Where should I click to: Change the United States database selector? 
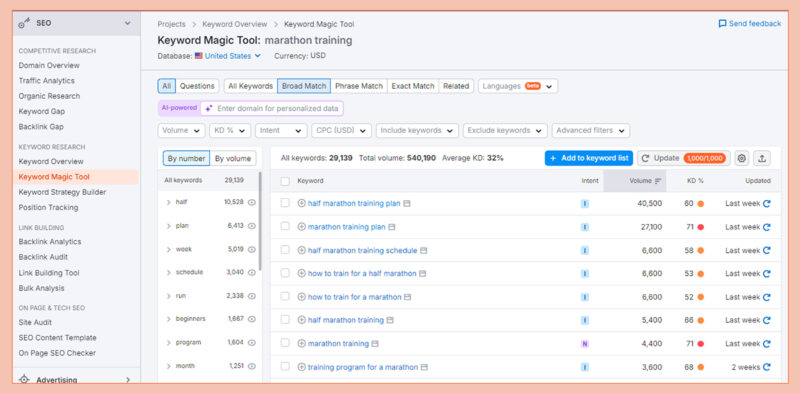coord(233,56)
